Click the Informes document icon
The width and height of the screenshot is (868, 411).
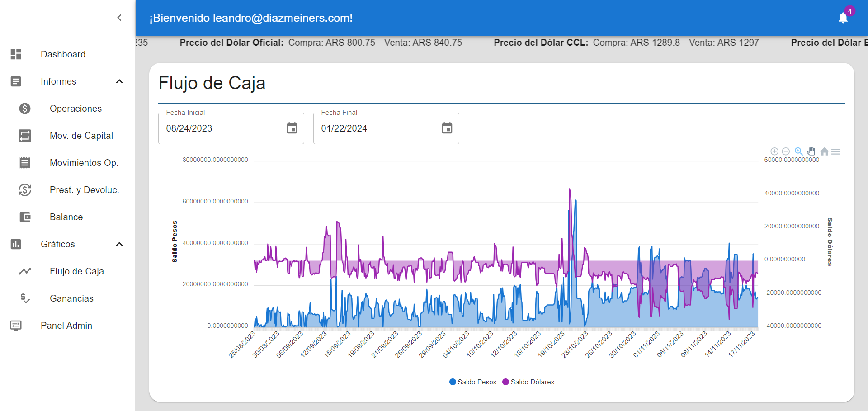pos(16,81)
